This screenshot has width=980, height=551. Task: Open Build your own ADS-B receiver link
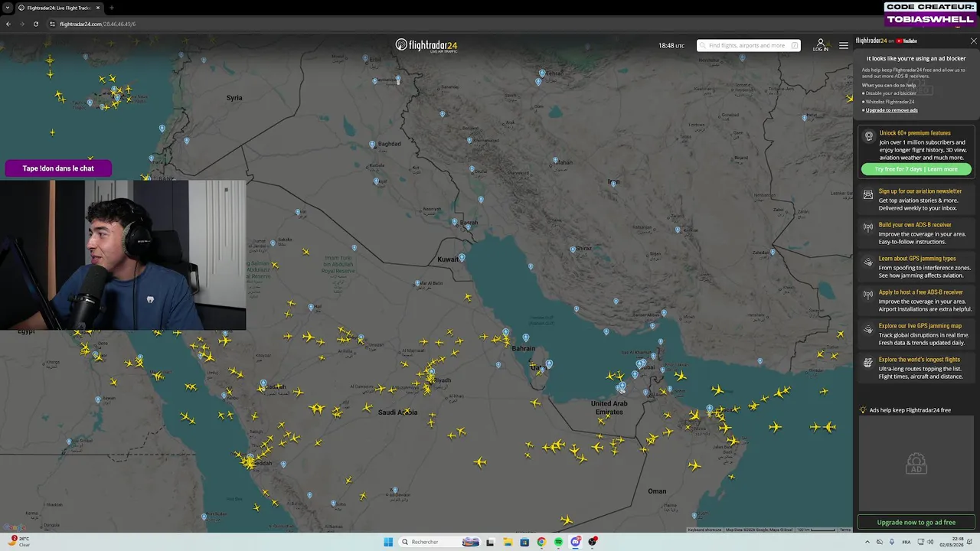point(915,225)
